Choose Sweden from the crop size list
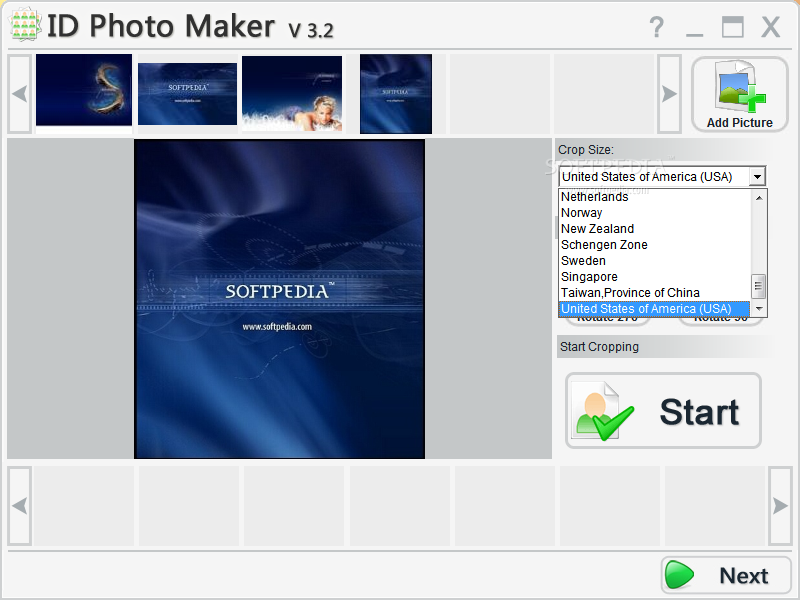The width and height of the screenshot is (800, 600). [655, 261]
